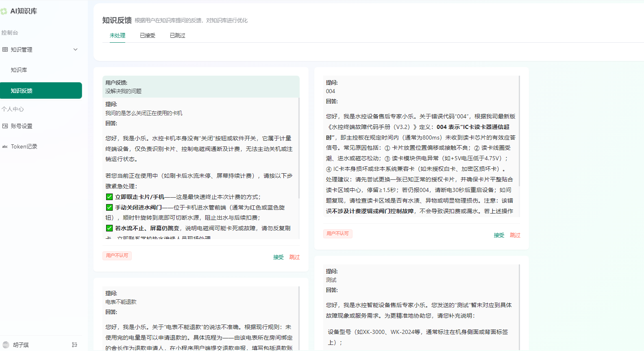Image resolution: width=644 pixels, height=351 pixels.
Task: Click the 知识反馈 page heading
Action: tap(117, 20)
